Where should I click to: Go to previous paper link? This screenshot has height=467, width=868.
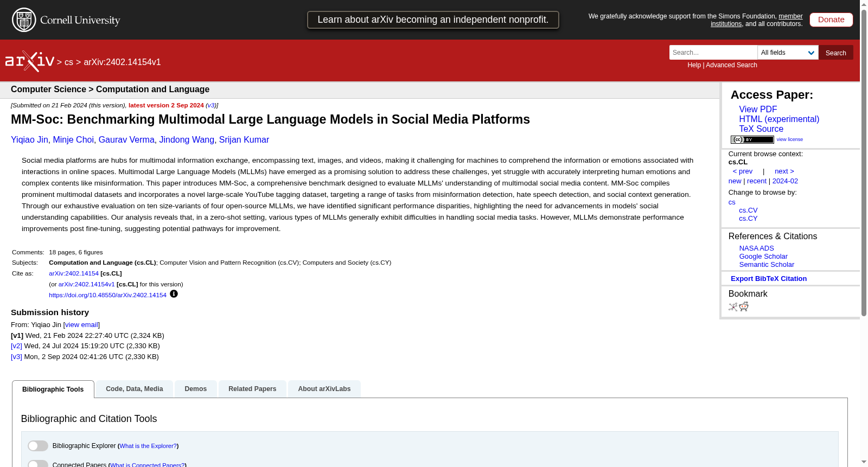point(743,171)
